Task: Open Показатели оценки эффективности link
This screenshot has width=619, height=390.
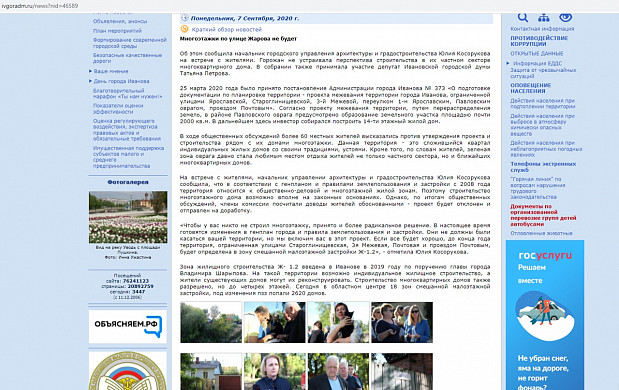Action: click(x=118, y=109)
